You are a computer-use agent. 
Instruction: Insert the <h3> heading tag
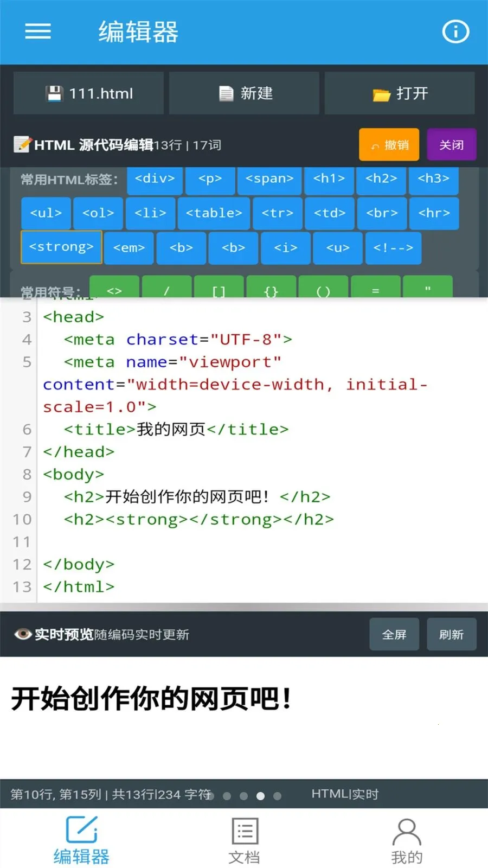(x=433, y=180)
